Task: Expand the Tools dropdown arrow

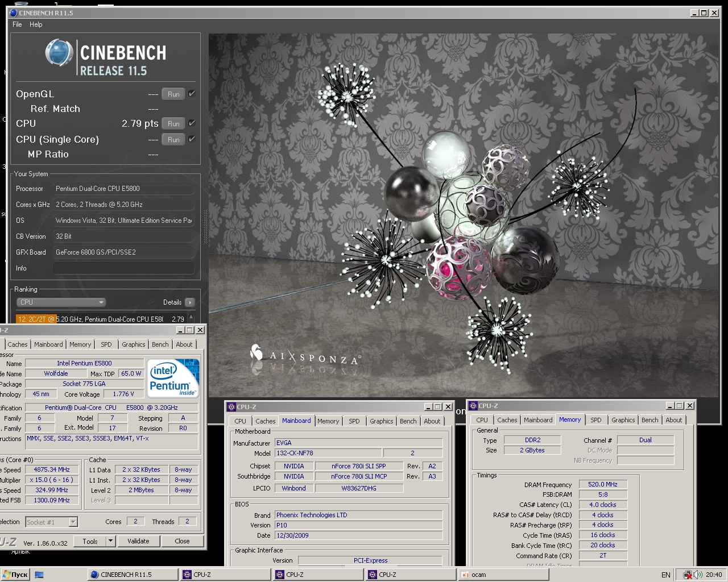Action: coord(111,541)
